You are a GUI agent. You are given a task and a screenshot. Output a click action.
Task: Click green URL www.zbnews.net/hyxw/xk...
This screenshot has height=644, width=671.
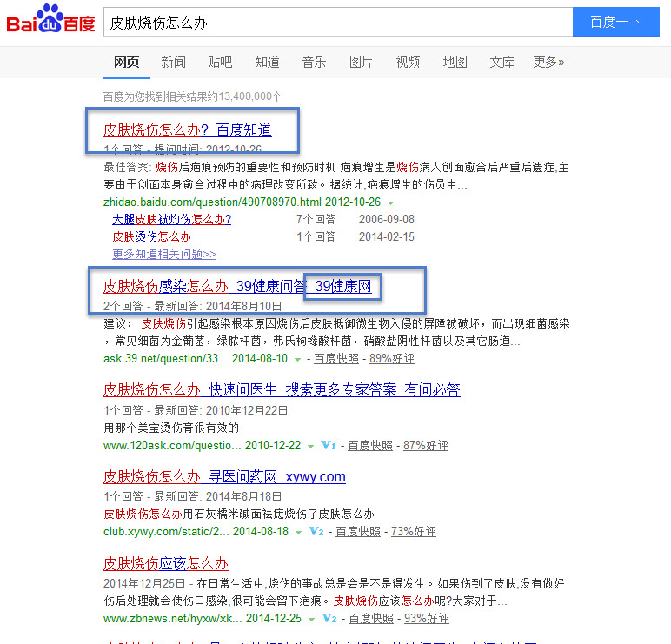click(172, 618)
